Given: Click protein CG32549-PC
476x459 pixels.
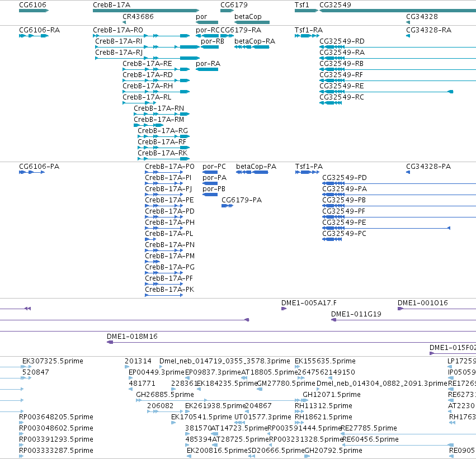Looking at the screenshot, I should pos(332,239).
